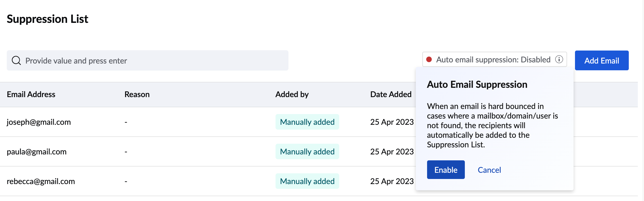The height and width of the screenshot is (201, 644).
Task: Select the rebecca@gmail.com email entry
Action: tap(41, 181)
